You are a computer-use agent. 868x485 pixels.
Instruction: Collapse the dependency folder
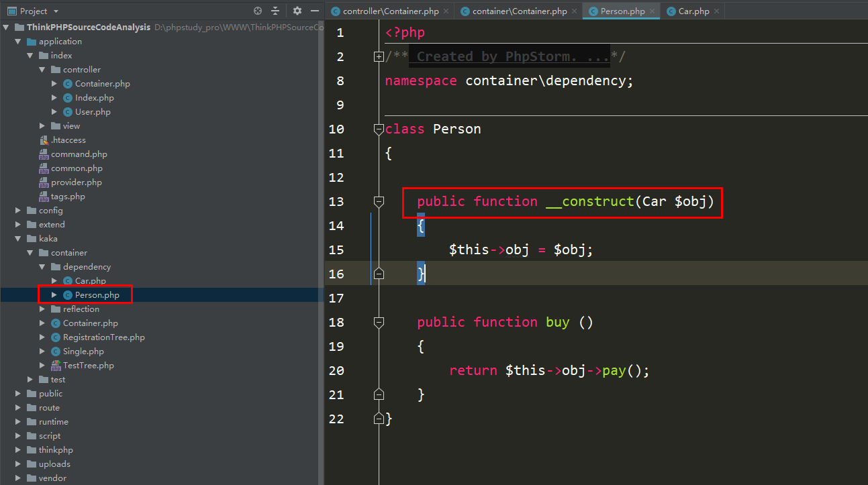42,267
